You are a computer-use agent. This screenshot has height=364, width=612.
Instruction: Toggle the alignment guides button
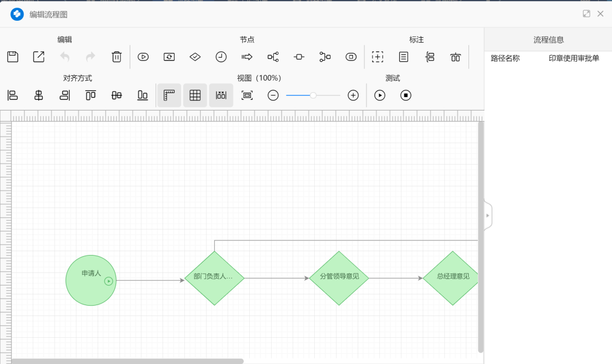[x=221, y=95]
